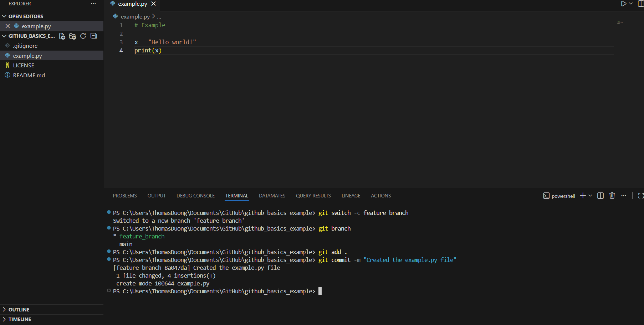Close example.py in Open Editors list

[7, 26]
